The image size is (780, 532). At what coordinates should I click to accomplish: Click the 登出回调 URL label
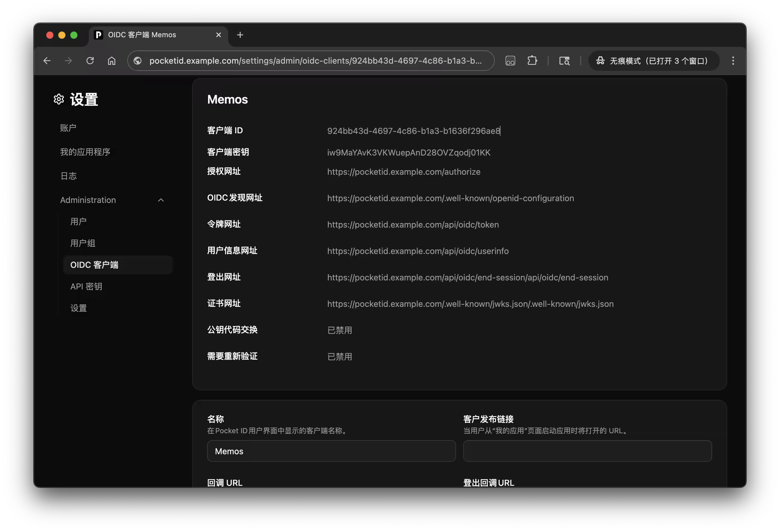tap(489, 483)
